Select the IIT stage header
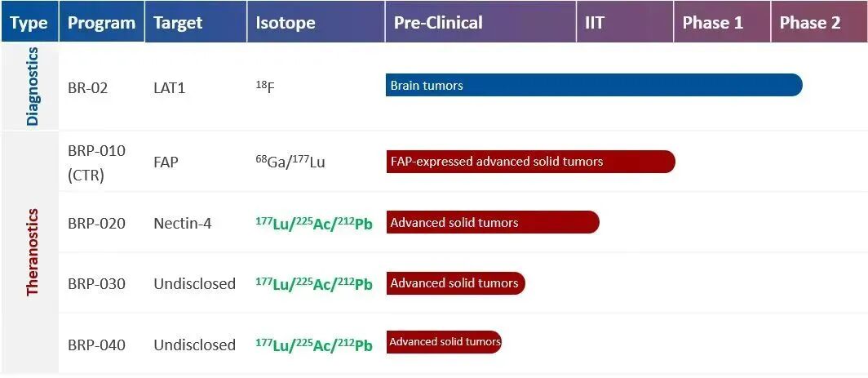868x378 pixels. 595,22
